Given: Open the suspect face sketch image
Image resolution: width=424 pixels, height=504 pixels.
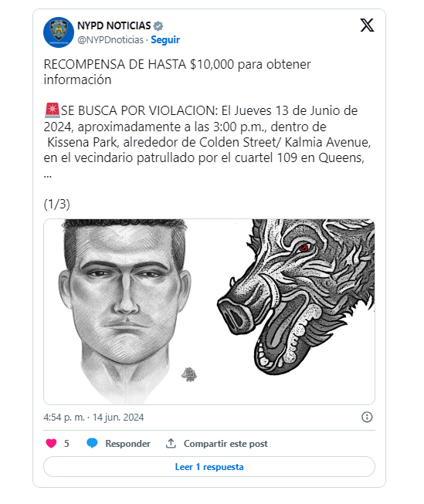Looking at the screenshot, I should pyautogui.click(x=127, y=312).
